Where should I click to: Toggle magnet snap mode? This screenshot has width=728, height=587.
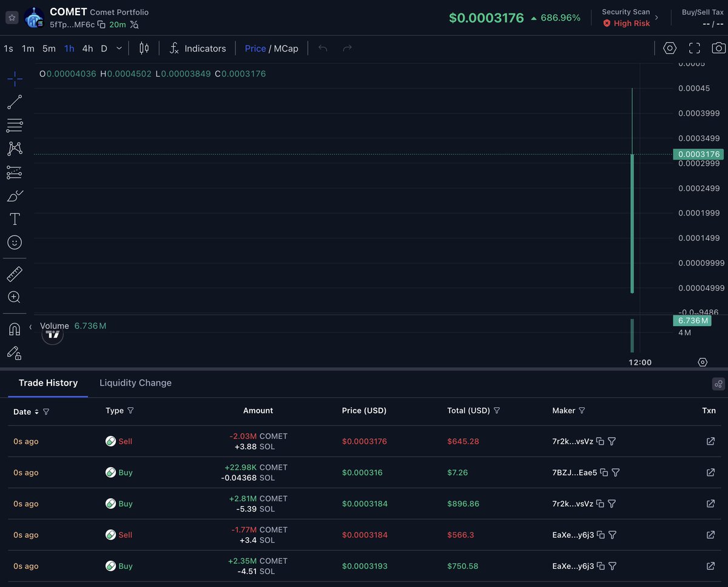pos(15,329)
